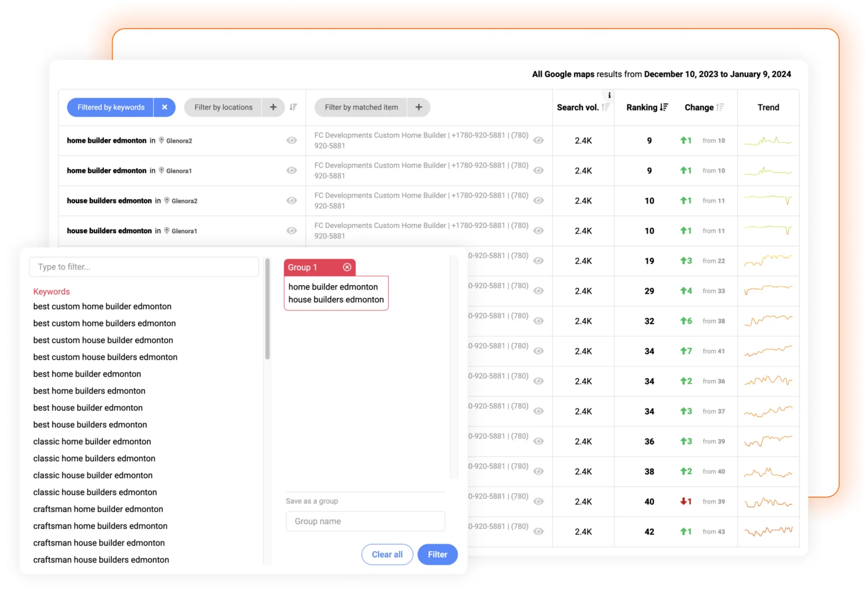Select 'best custom home builder edmonton' keyword
Image resolution: width=868 pixels, height=594 pixels.
tap(102, 307)
